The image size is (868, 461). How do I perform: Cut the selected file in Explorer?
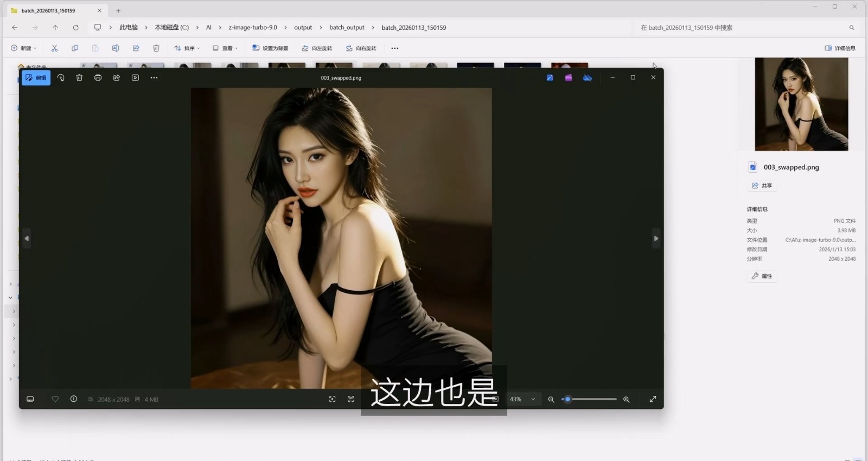pos(54,48)
